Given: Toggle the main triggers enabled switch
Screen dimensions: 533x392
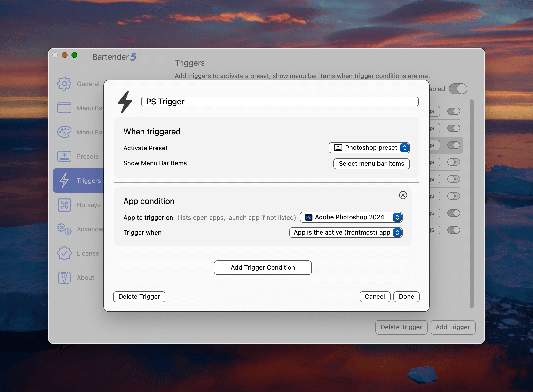Looking at the screenshot, I should 458,89.
